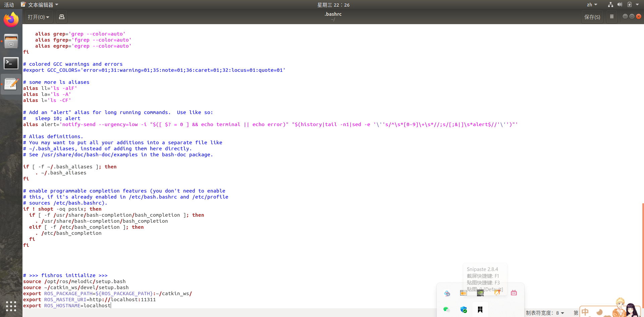Click the orange flame icon in the popup panel

coord(497,293)
